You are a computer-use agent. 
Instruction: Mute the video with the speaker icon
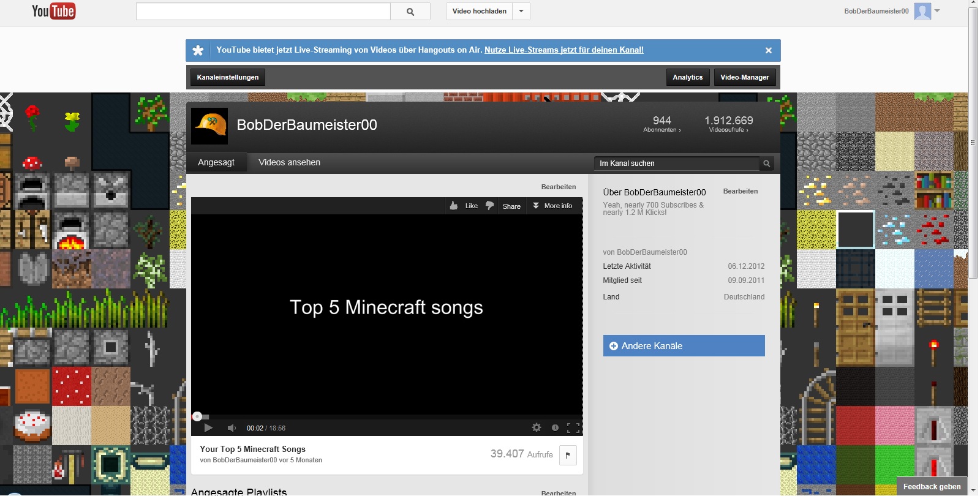click(232, 428)
